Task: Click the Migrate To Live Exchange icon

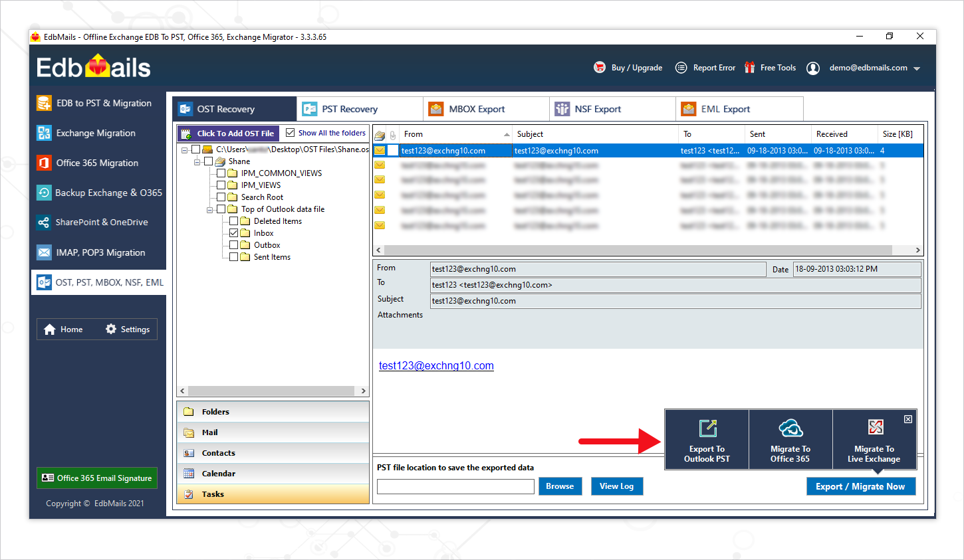Action: point(876,427)
